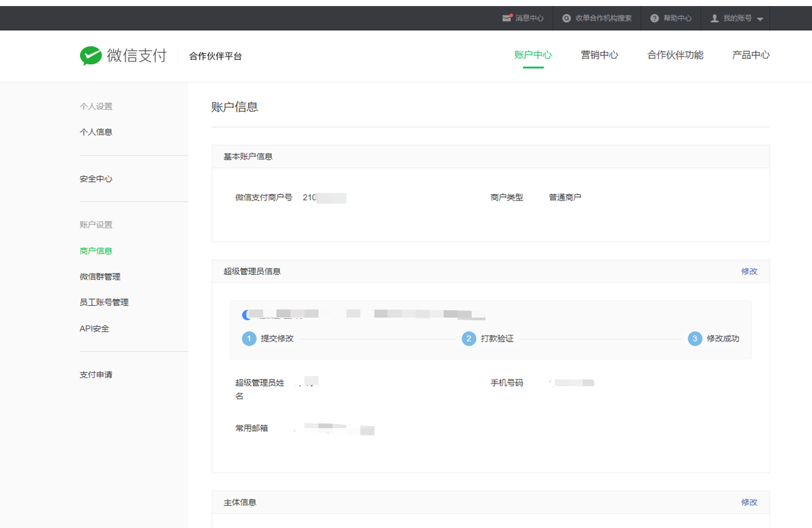Click the 修改成功 step label
Viewport: 812px width, 528px height.
pyautogui.click(x=723, y=339)
